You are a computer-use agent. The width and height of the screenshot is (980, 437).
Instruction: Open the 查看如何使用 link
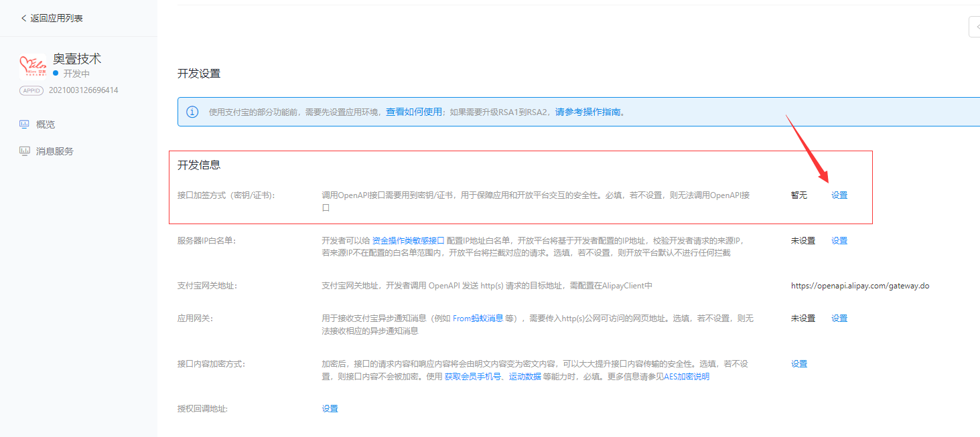pyautogui.click(x=414, y=112)
